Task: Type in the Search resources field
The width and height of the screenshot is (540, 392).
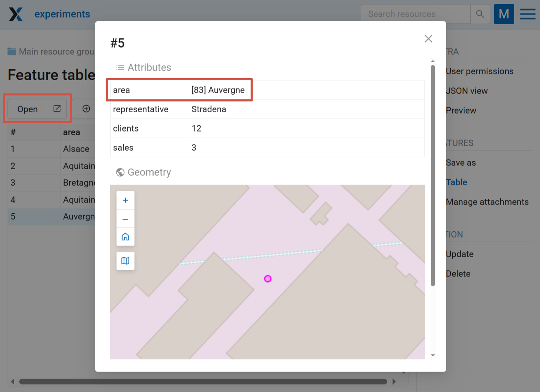Action: pyautogui.click(x=415, y=14)
